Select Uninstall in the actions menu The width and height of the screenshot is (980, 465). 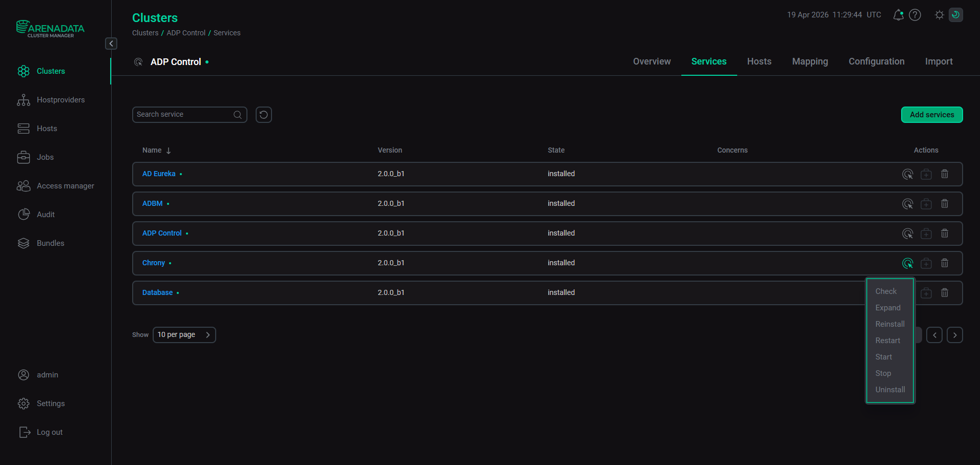tap(890, 390)
